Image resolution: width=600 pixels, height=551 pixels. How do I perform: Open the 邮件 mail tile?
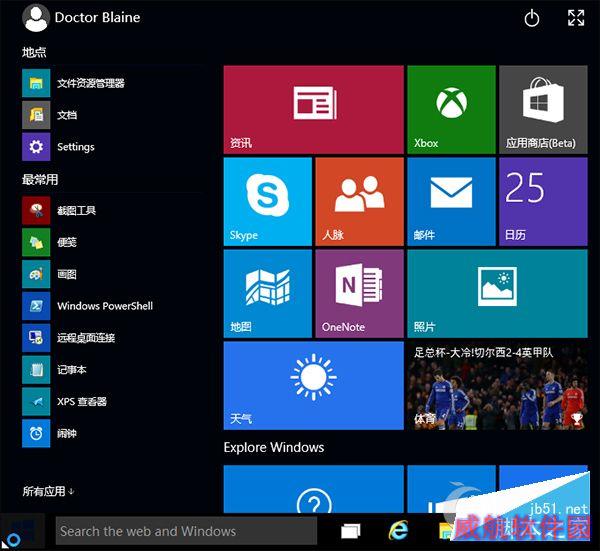452,202
